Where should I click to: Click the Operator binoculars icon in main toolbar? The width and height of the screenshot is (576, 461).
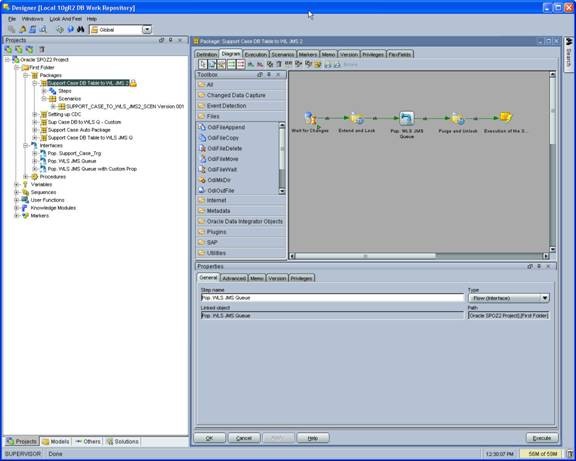(80, 29)
